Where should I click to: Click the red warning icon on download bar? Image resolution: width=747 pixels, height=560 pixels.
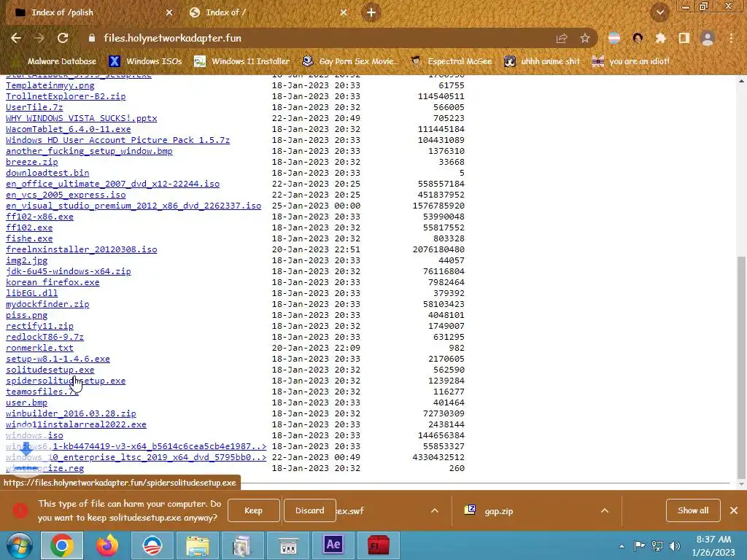(20, 511)
